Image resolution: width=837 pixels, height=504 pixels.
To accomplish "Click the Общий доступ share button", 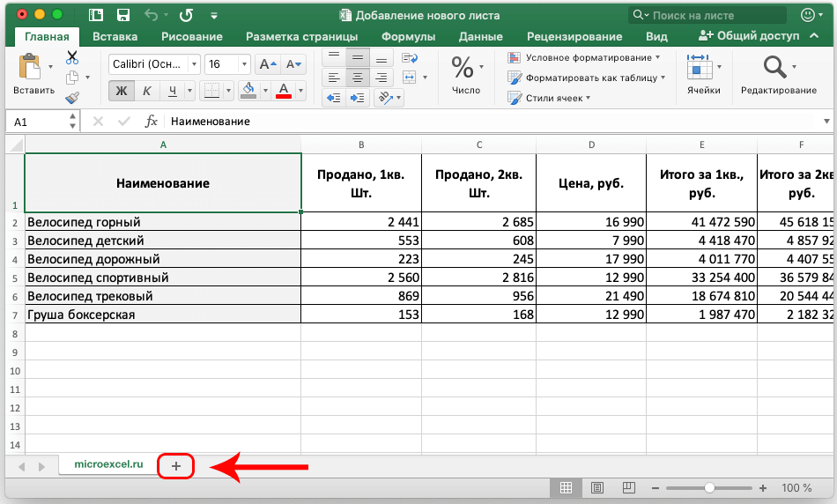I will pyautogui.click(x=748, y=36).
